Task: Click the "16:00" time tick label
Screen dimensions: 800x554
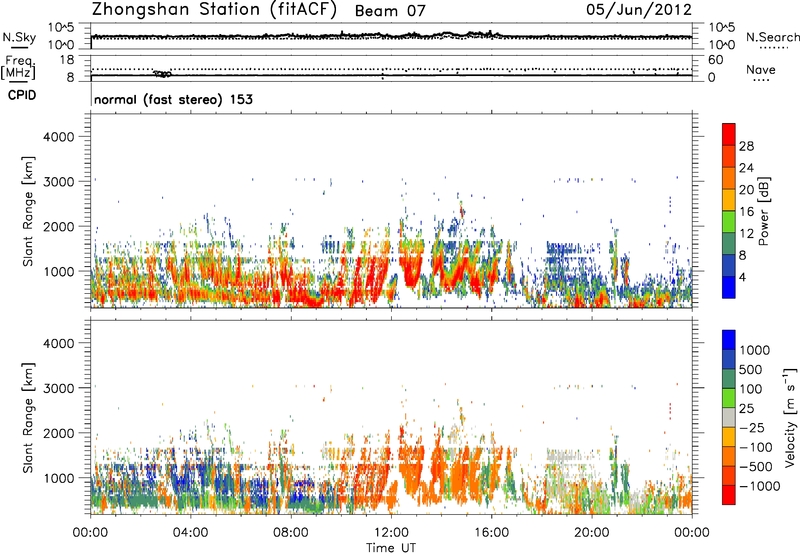Action: [x=491, y=533]
